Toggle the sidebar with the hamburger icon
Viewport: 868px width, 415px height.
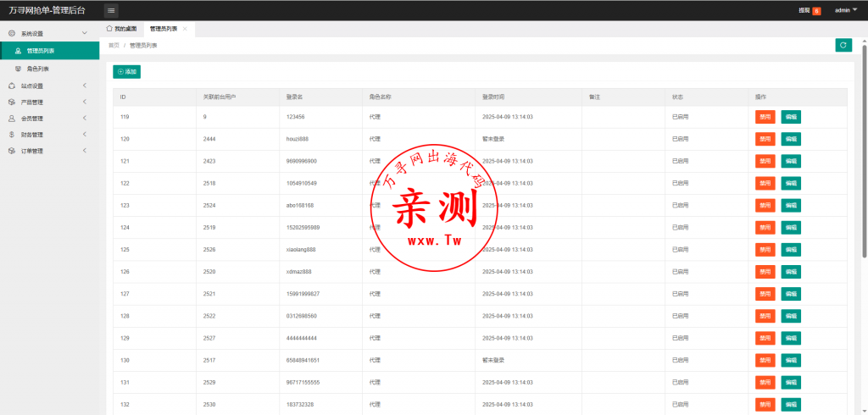click(111, 10)
